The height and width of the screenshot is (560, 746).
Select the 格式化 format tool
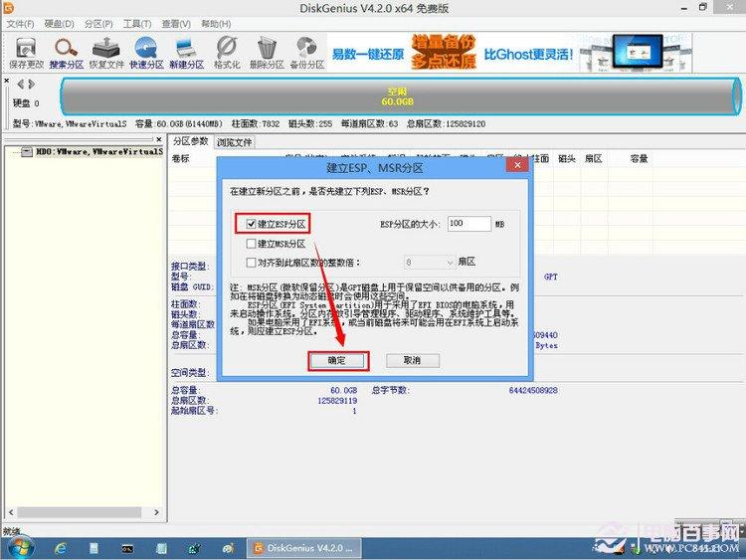point(227,53)
